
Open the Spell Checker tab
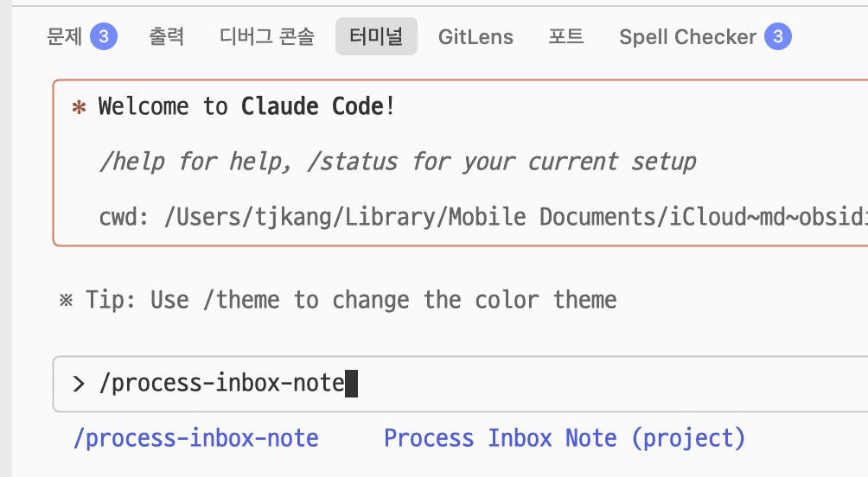687,37
